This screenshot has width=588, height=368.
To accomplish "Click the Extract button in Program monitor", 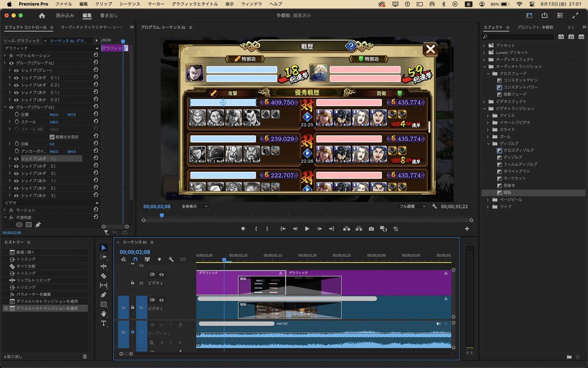I will (359, 229).
